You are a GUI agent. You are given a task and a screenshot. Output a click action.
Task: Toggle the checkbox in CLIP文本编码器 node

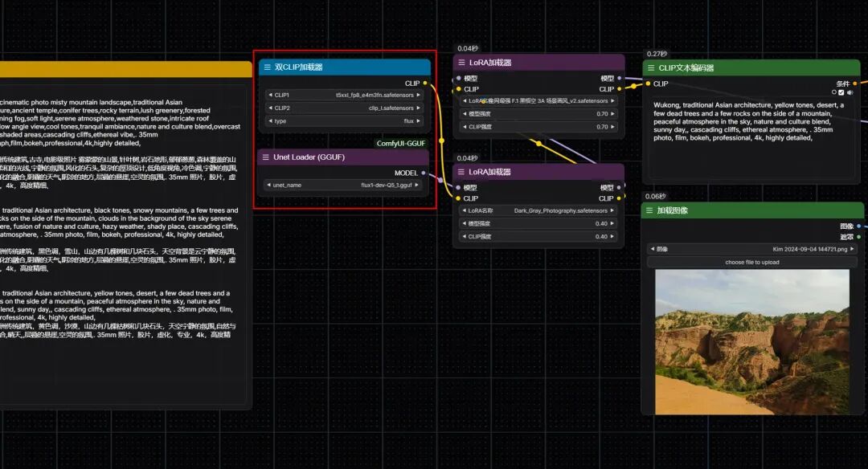tap(841, 92)
